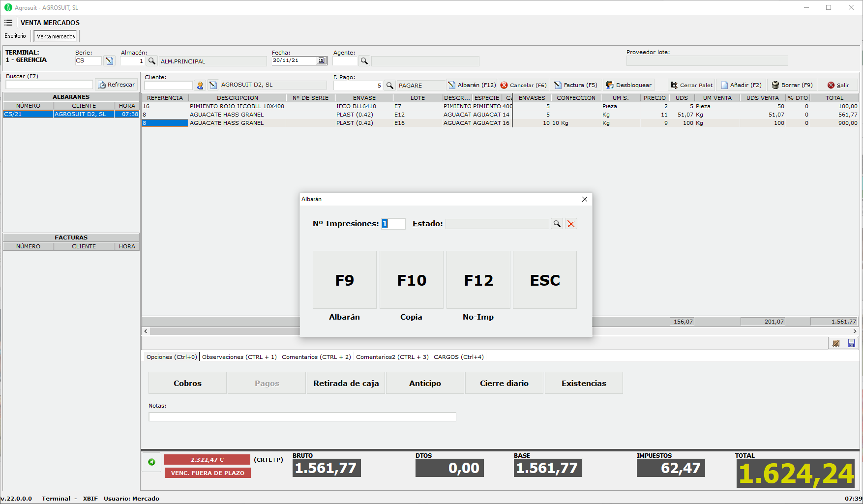Click the Cerrar Palet button
The width and height of the screenshot is (863, 504).
pyautogui.click(x=692, y=85)
